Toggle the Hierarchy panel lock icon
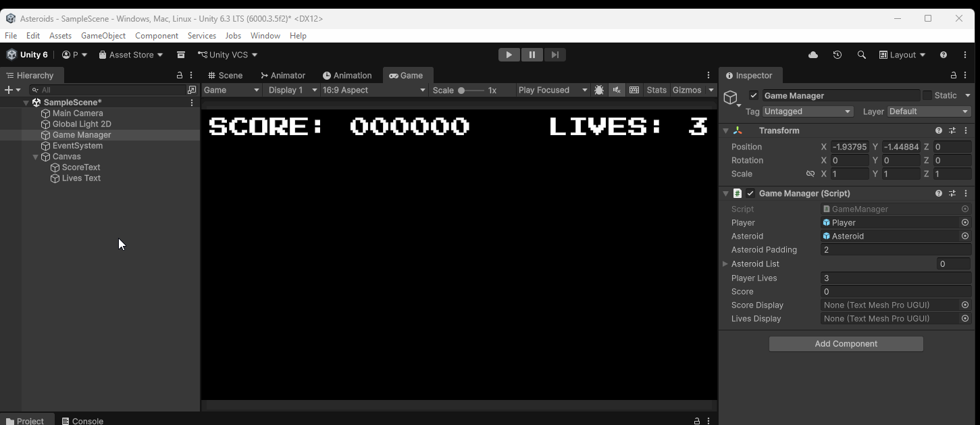 click(x=180, y=76)
